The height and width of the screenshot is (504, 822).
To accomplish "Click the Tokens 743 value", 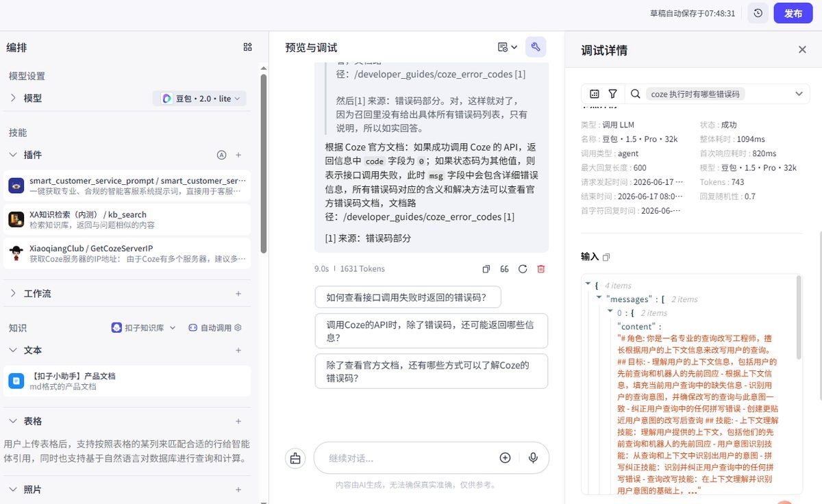I will [738, 182].
